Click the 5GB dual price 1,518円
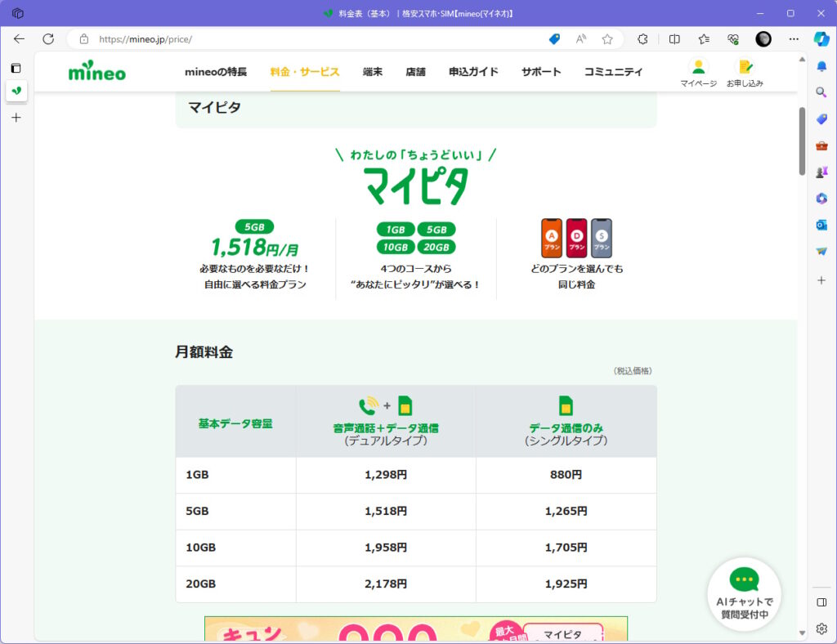 386,511
